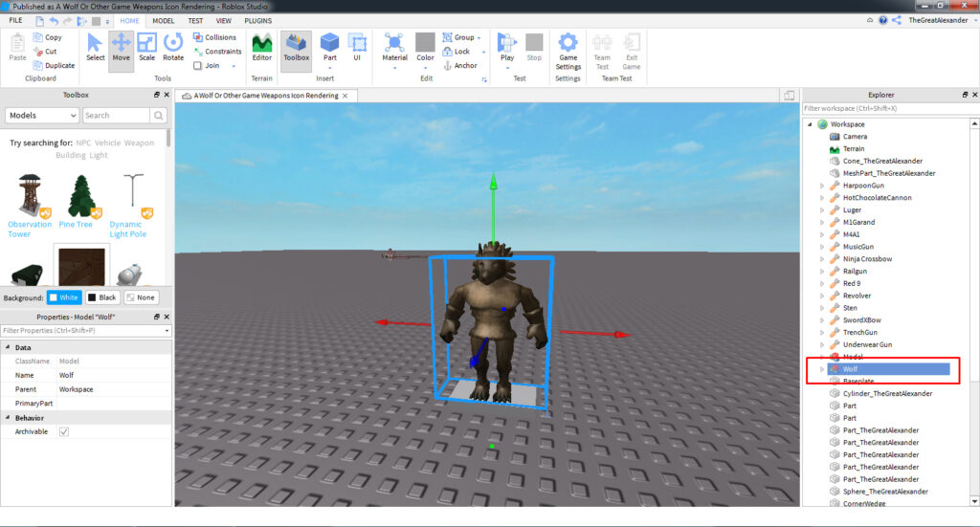Image resolution: width=980 pixels, height=527 pixels.
Task: Open the Terrain Editor
Action: (261, 46)
